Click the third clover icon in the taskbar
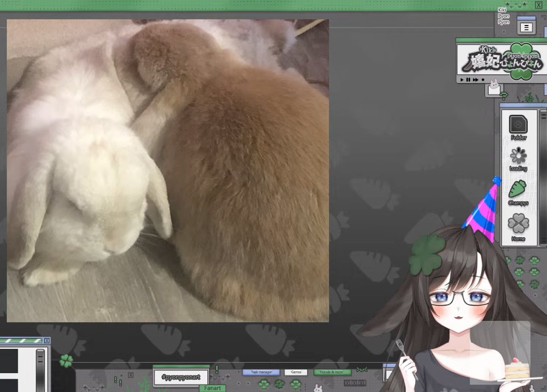547x392 pixels. click(x=296, y=385)
